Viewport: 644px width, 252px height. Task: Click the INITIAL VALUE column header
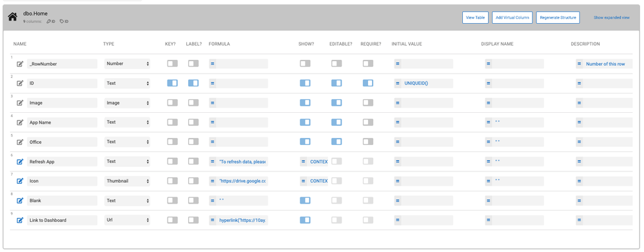point(407,44)
